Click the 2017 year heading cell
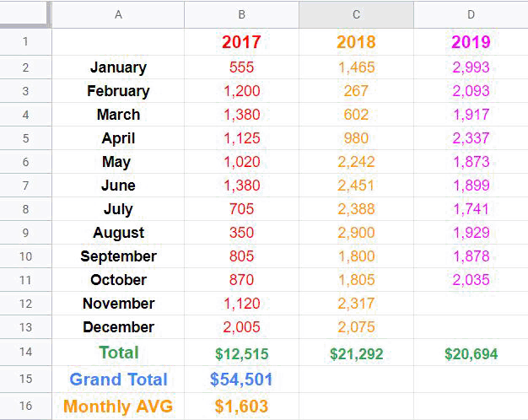528x420 pixels. tap(242, 42)
